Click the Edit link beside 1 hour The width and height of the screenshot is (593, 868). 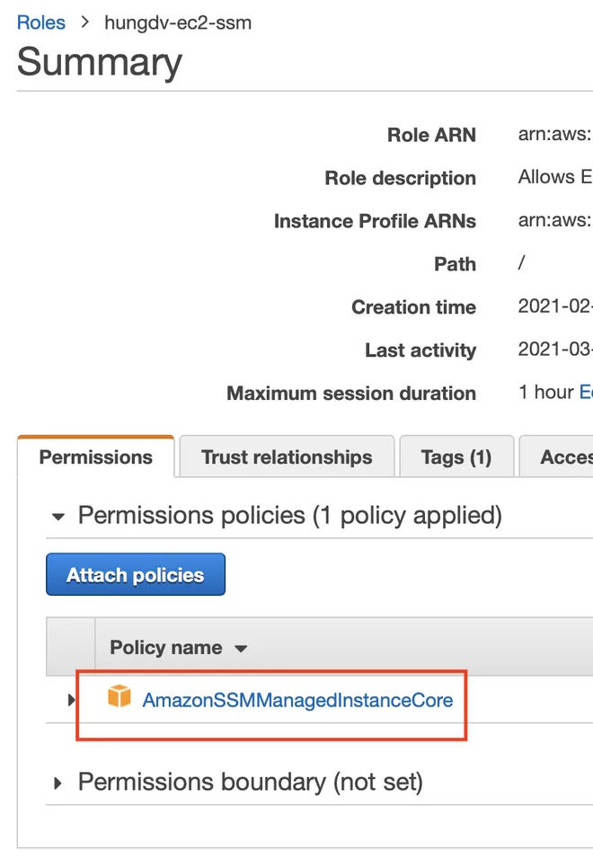[586, 392]
